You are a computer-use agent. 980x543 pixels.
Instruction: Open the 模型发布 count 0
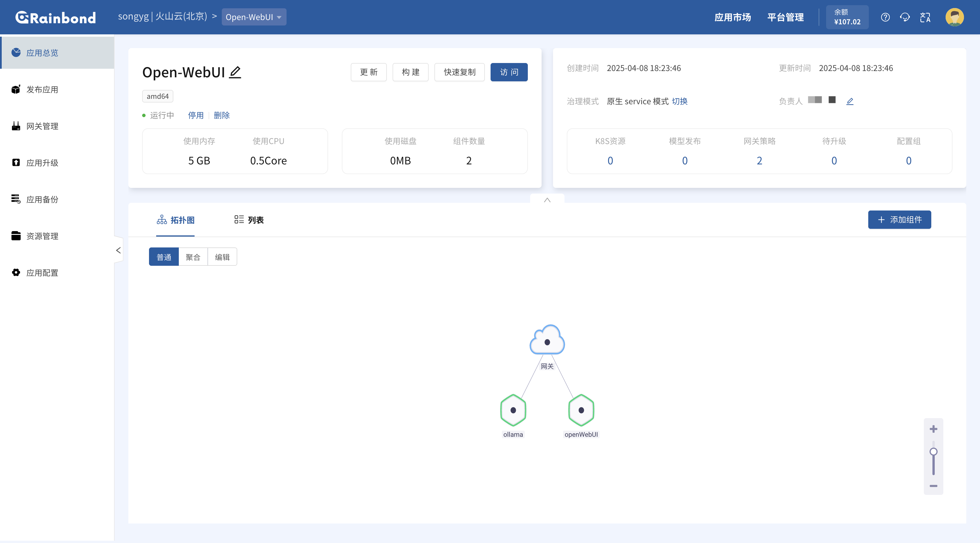click(x=685, y=160)
